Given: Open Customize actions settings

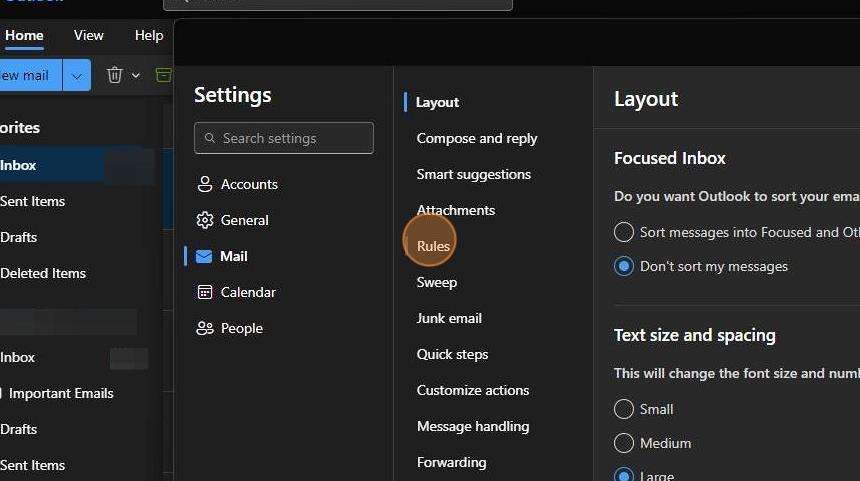Looking at the screenshot, I should 473,391.
